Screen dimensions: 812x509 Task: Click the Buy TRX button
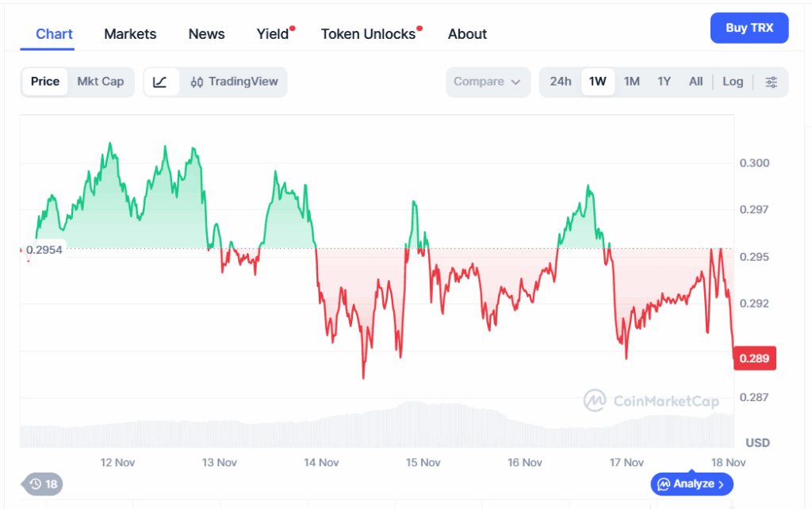coord(749,28)
